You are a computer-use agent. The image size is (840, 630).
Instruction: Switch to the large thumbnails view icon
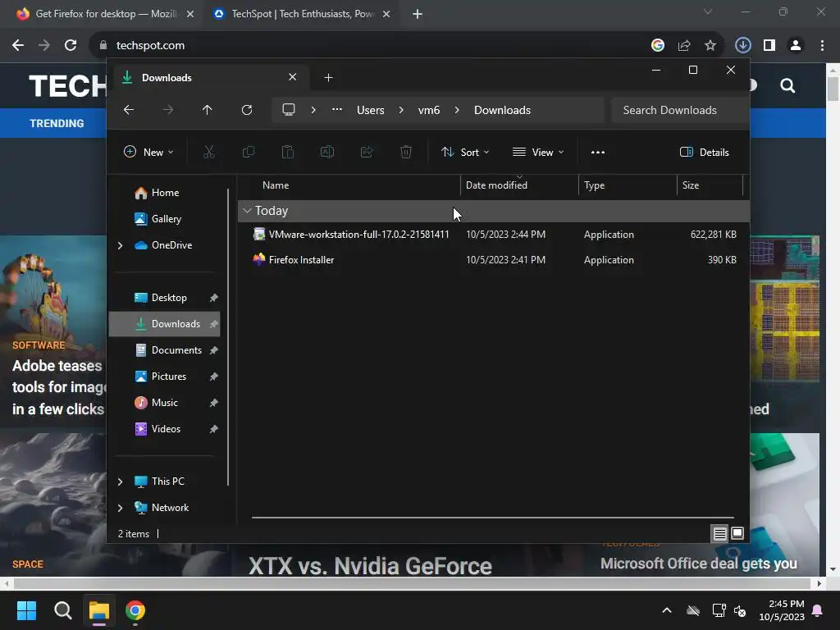click(737, 533)
